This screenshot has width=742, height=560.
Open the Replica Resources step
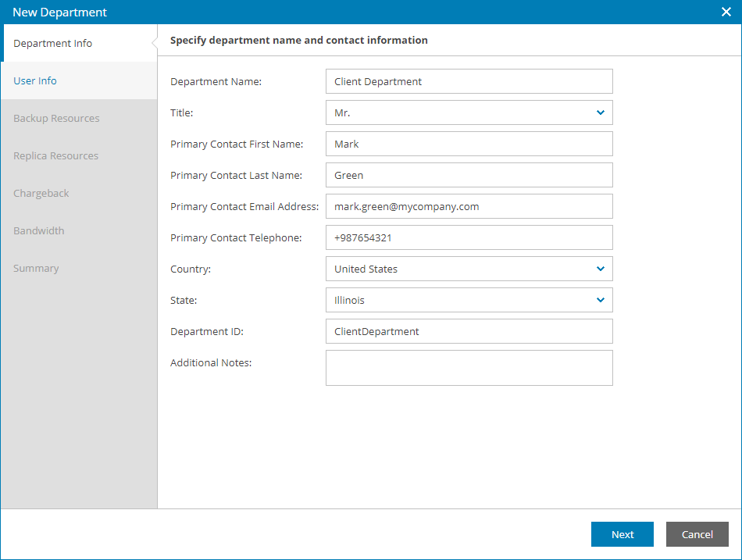(56, 156)
